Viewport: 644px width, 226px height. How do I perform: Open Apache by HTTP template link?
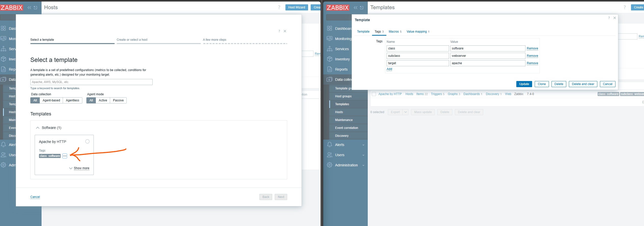pyautogui.click(x=390, y=94)
